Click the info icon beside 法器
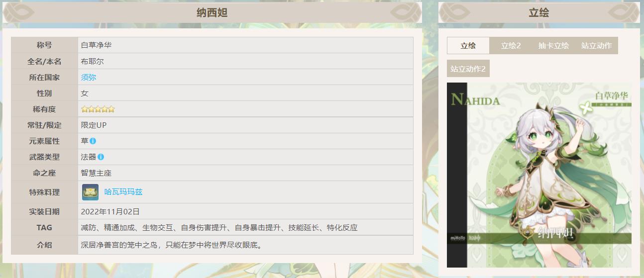 point(101,157)
